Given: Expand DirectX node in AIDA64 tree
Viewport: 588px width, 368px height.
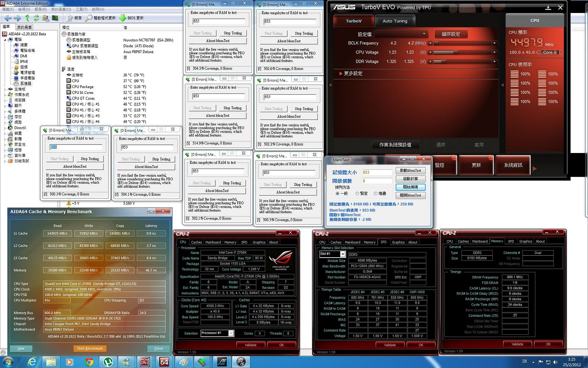Looking at the screenshot, I should click(5, 128).
